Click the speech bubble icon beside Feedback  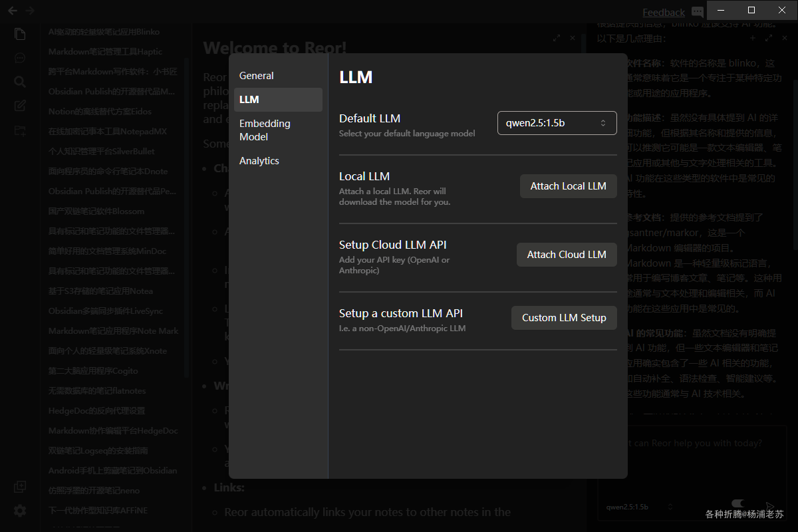[697, 12]
